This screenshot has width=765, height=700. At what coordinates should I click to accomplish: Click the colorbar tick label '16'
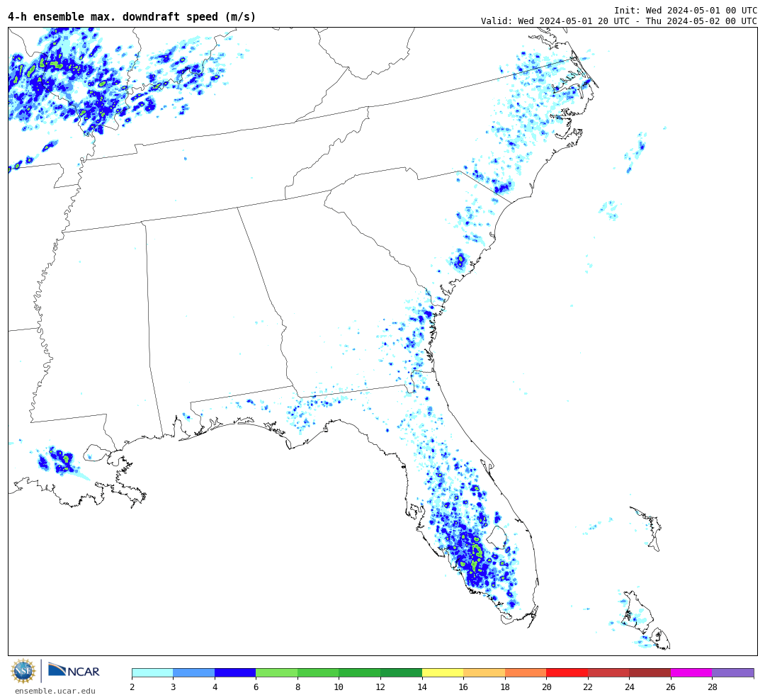[x=463, y=687]
